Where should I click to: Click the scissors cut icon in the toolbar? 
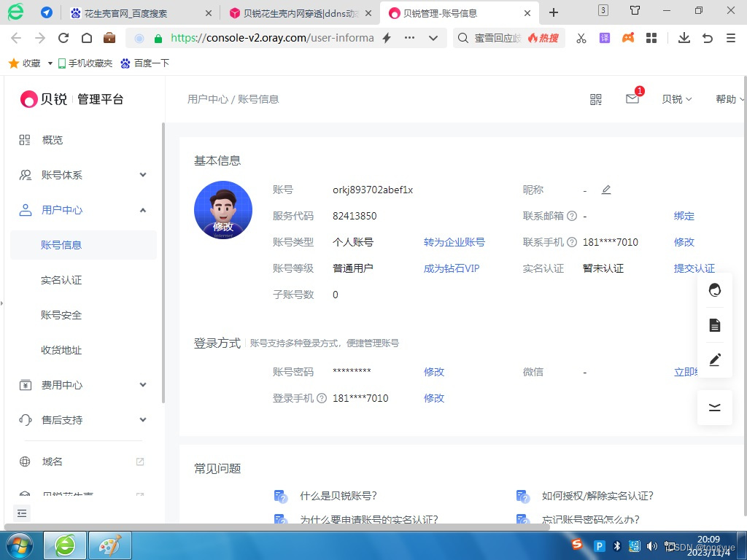click(581, 37)
